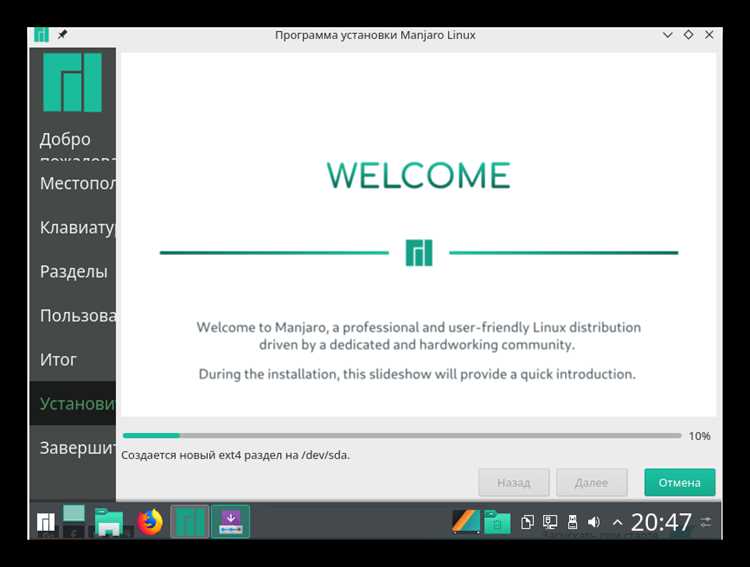Click the installation progress bar
Viewport: 750px width, 567px height.
pyautogui.click(x=402, y=435)
